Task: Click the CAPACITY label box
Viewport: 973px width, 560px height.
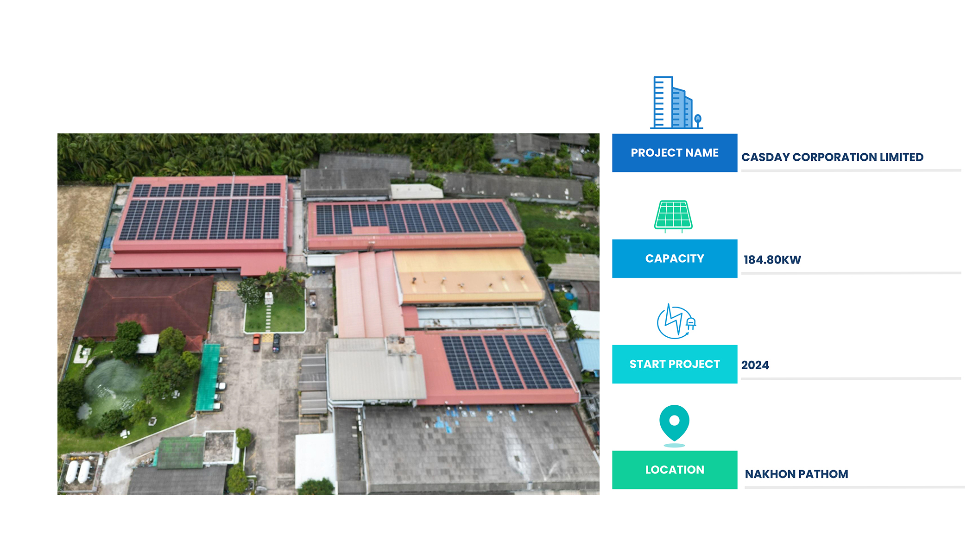Action: (675, 258)
